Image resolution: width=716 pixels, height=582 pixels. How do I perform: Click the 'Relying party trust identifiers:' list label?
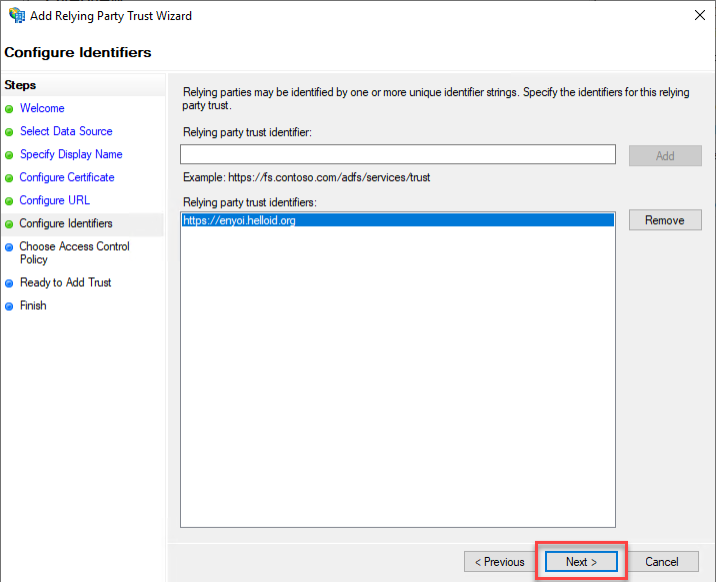[x=250, y=202]
